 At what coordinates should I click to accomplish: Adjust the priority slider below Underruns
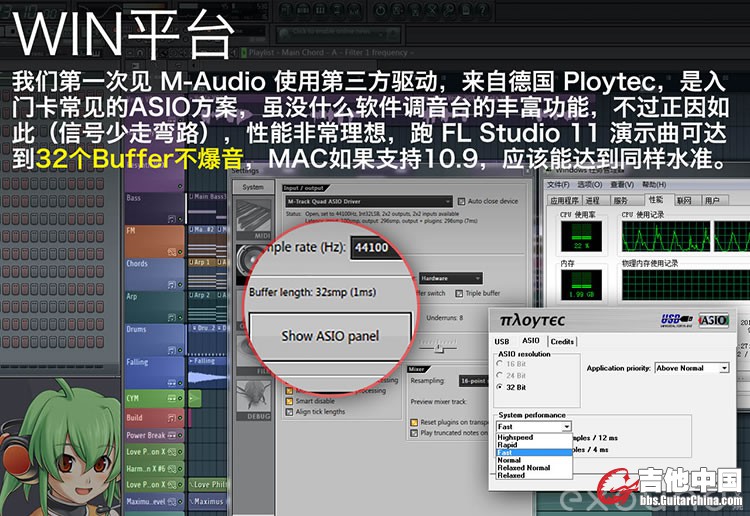click(x=436, y=346)
